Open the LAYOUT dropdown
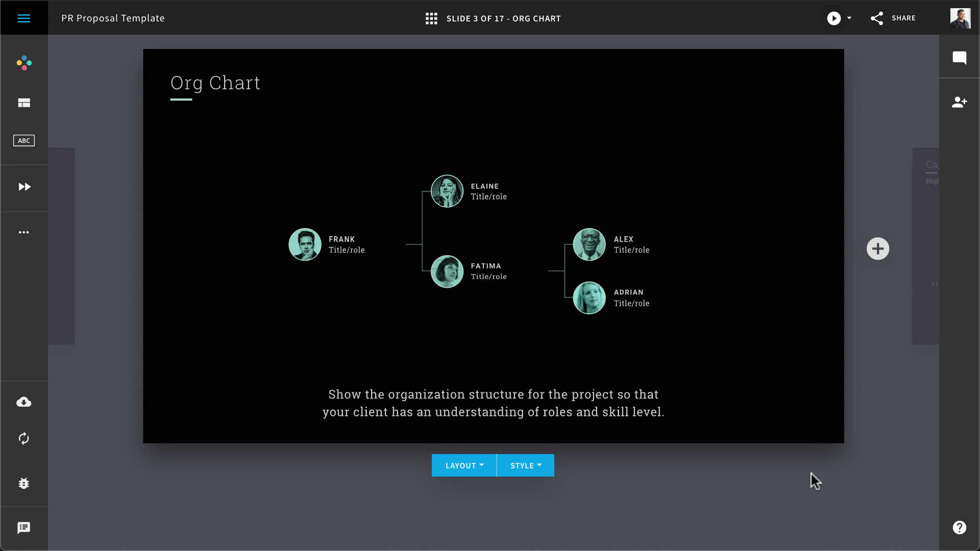980x551 pixels. (463, 465)
